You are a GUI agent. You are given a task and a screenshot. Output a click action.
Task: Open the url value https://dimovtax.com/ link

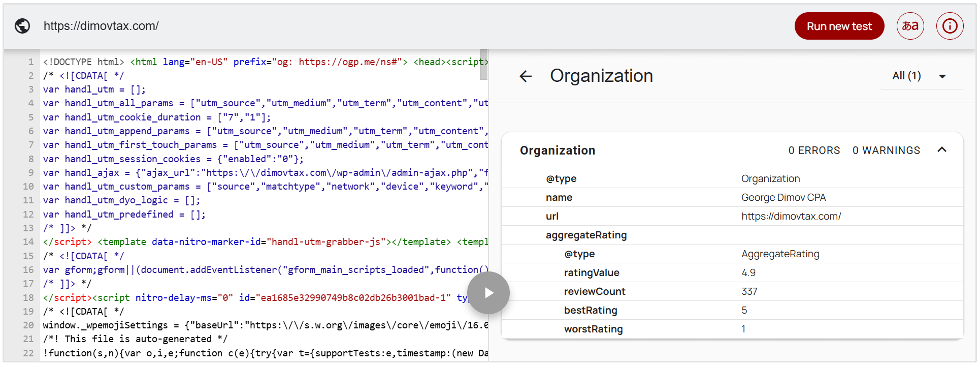point(791,216)
